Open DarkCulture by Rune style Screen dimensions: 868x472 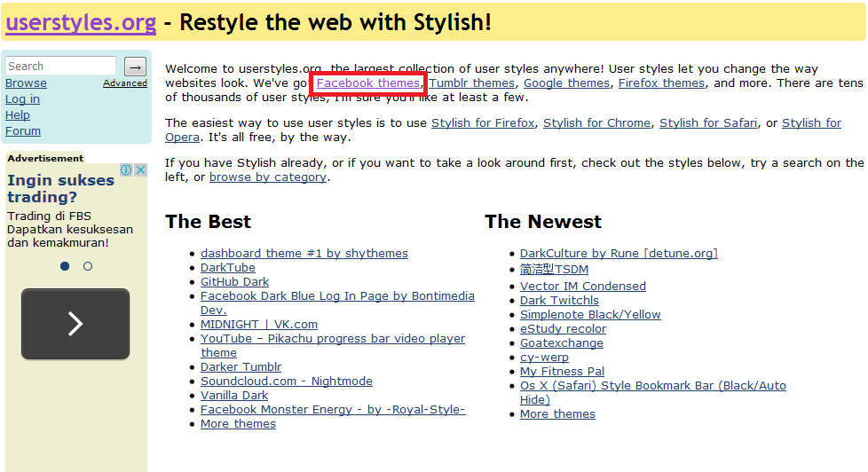pyautogui.click(x=619, y=254)
